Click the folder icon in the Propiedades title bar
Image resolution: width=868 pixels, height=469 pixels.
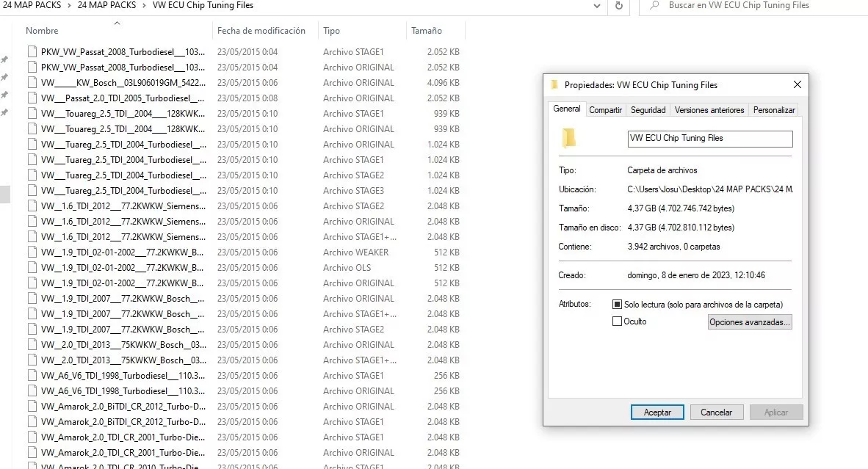[x=554, y=84]
